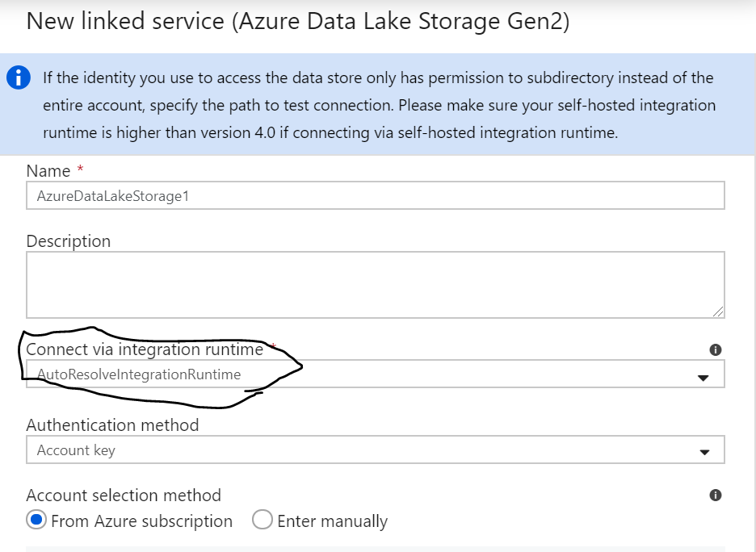
Task: Click the required-field asterisk beside Name
Action: (78, 166)
